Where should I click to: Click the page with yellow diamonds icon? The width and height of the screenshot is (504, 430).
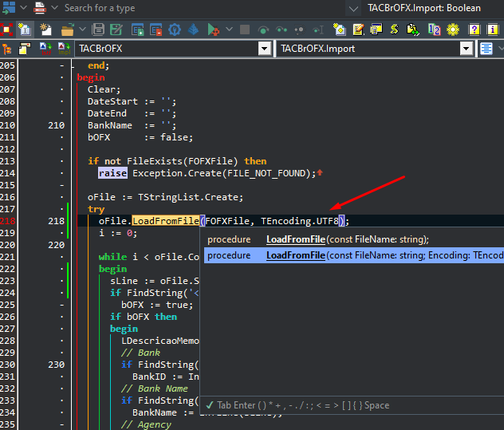[340, 30]
